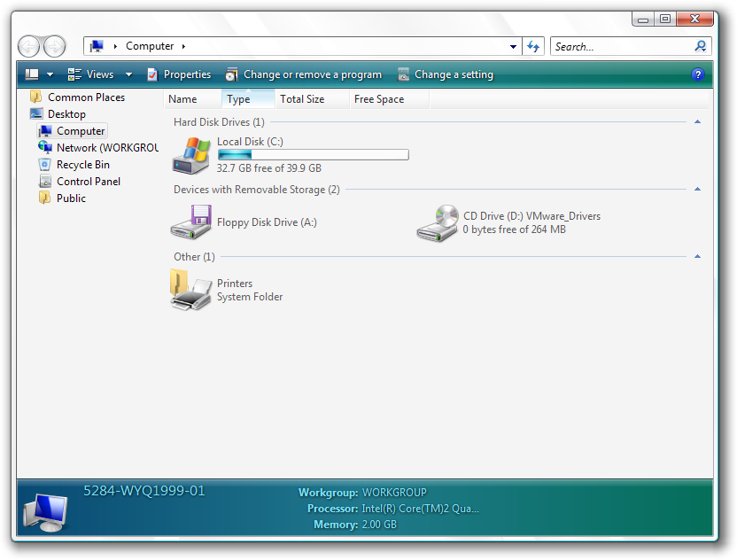Collapse the Devices with Removable Storage group

[697, 189]
